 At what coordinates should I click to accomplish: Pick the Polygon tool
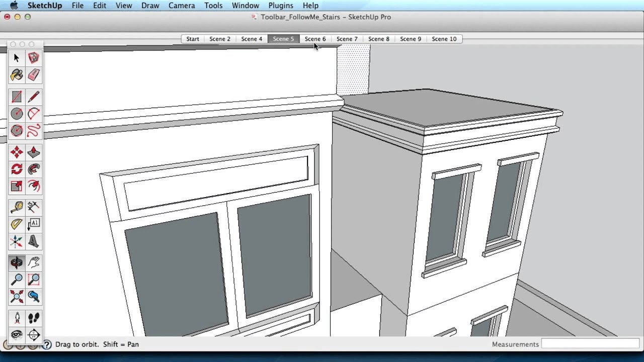[17, 131]
